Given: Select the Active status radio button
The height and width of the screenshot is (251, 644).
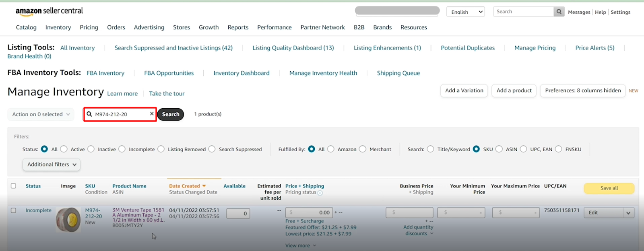Looking at the screenshot, I should pos(64,149).
